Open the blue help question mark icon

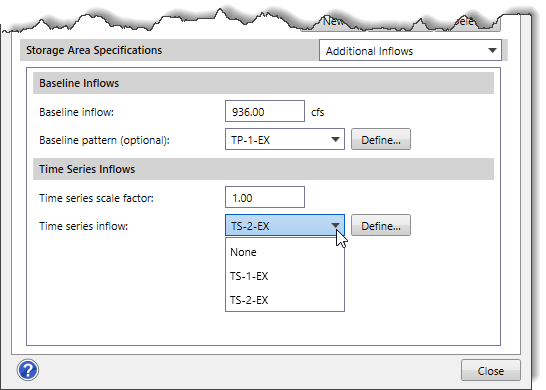click(x=28, y=370)
